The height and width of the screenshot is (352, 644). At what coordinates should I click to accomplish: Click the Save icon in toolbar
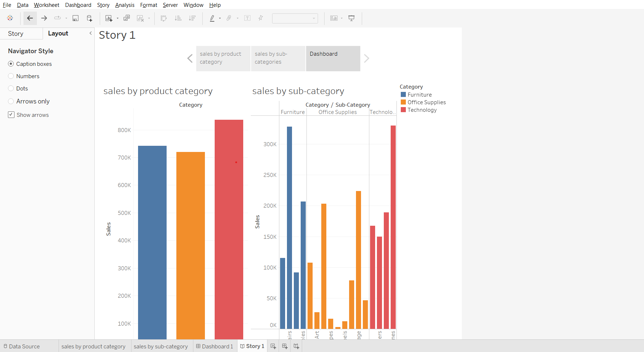tap(76, 18)
